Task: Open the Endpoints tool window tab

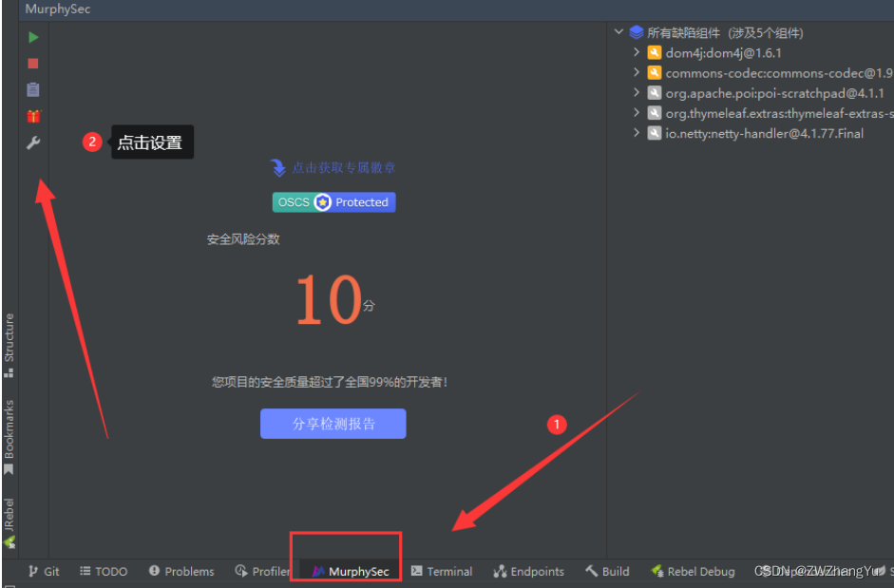Action: point(529,571)
